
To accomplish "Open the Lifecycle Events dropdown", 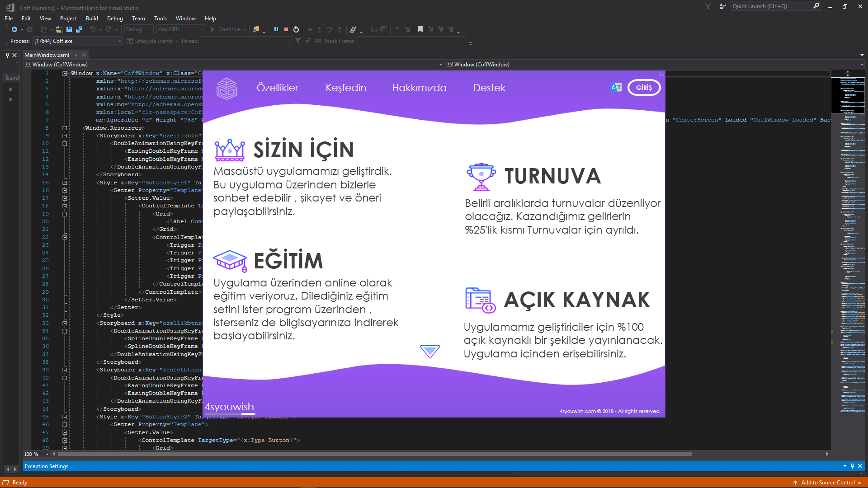I will click(x=153, y=41).
